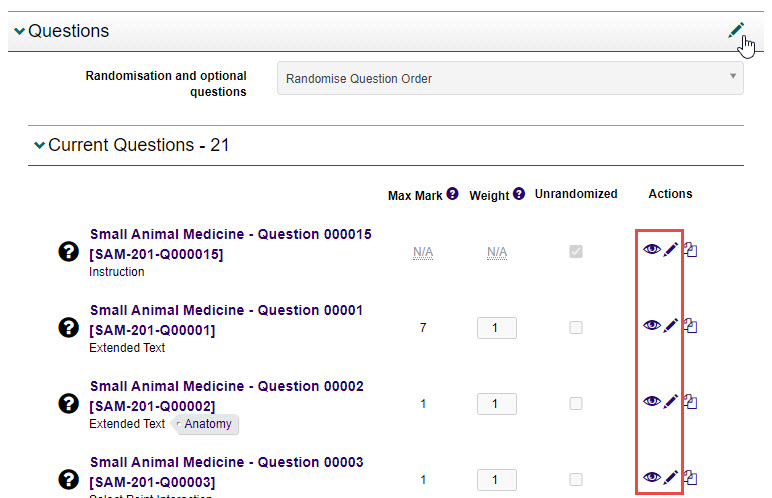Click the Max Mark help icon
This screenshot has width=772, height=498.
point(452,194)
